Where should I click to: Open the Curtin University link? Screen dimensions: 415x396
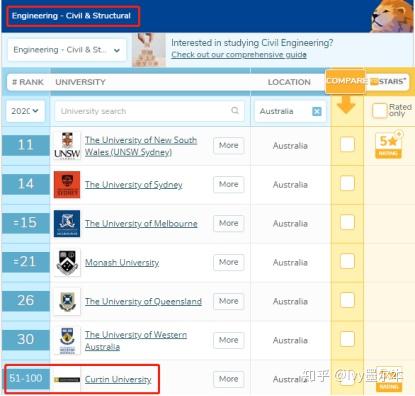[x=118, y=379]
